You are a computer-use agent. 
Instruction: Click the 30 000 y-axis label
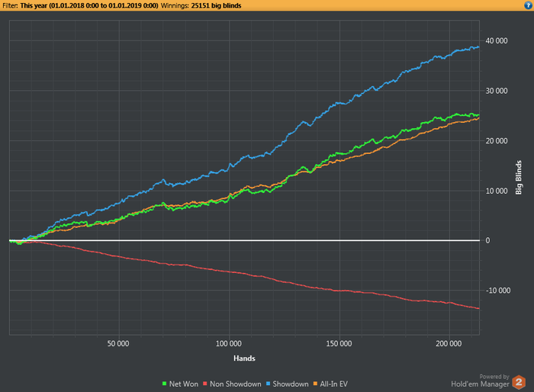[496, 91]
